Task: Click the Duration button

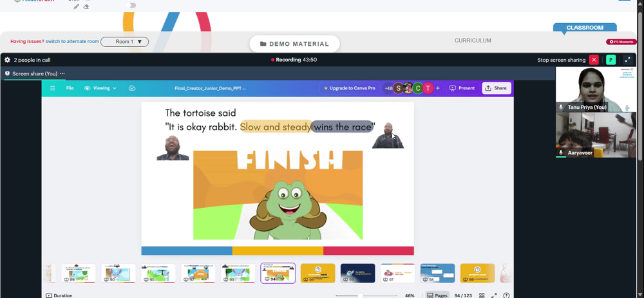Action: tap(59, 295)
